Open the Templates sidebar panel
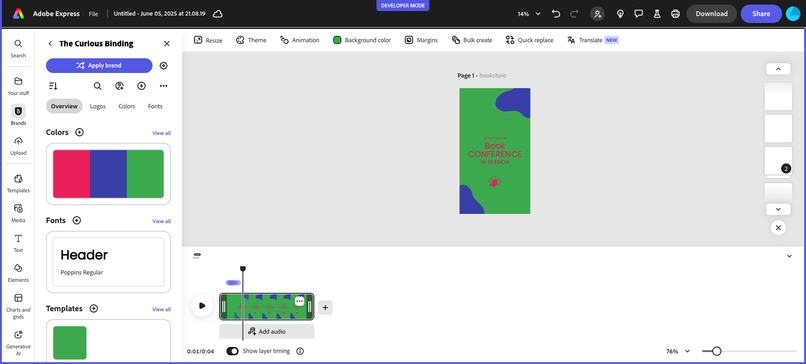The width and height of the screenshot is (806, 364). (18, 183)
